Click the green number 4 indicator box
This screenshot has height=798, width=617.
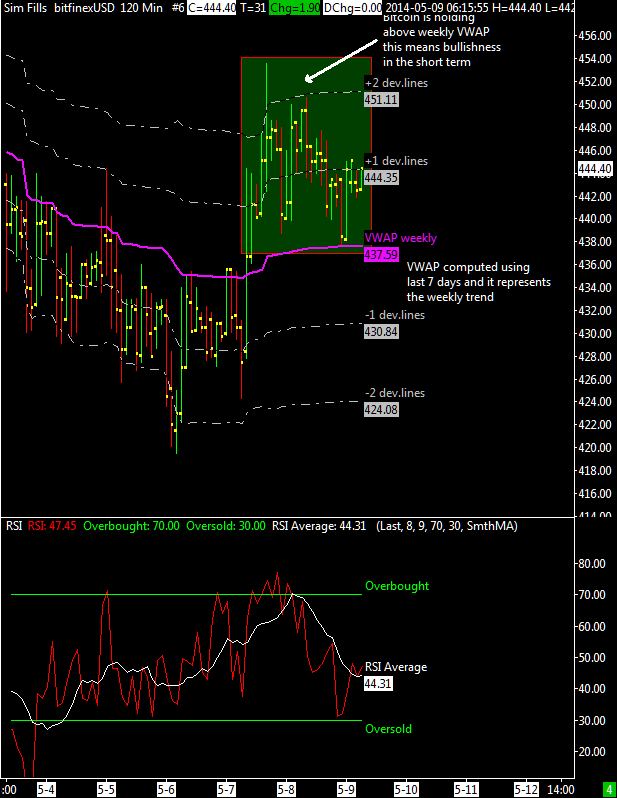[609, 788]
